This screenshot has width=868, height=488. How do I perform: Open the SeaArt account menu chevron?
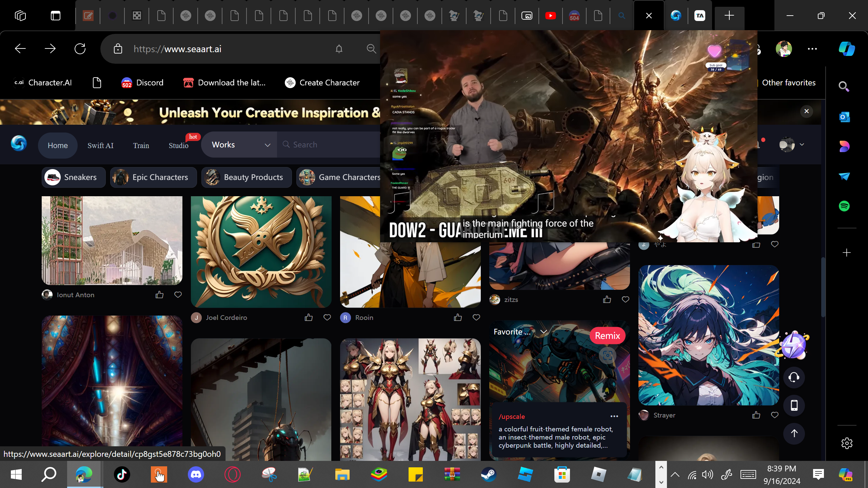point(802,145)
